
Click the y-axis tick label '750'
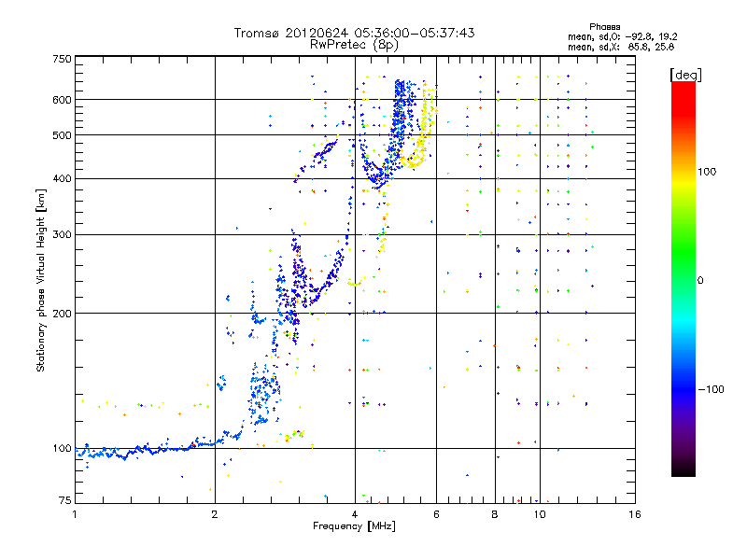tap(62, 59)
